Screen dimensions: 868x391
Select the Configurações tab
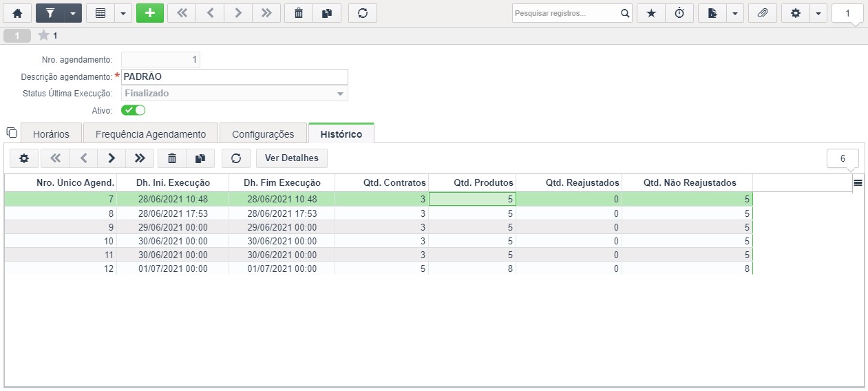[263, 134]
